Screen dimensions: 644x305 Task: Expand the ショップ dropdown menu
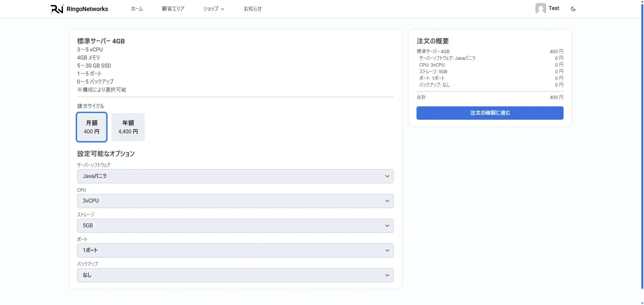tap(214, 9)
